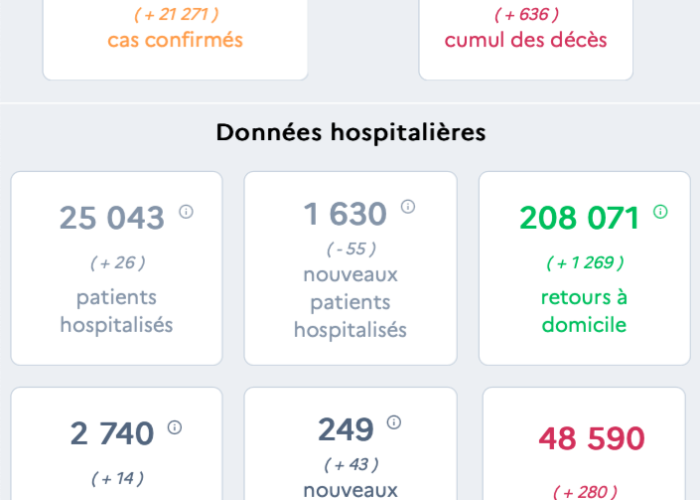Click info icon next to 25 043

[x=186, y=212]
